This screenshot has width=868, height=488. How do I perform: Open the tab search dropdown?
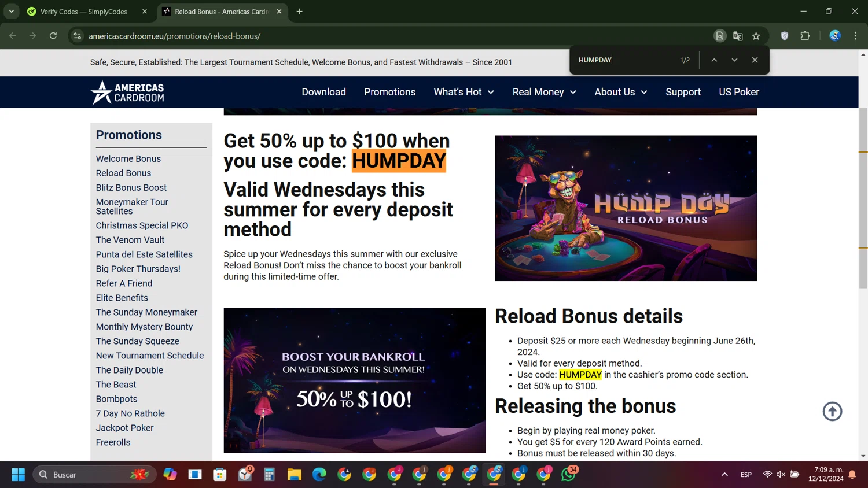pos(12,12)
